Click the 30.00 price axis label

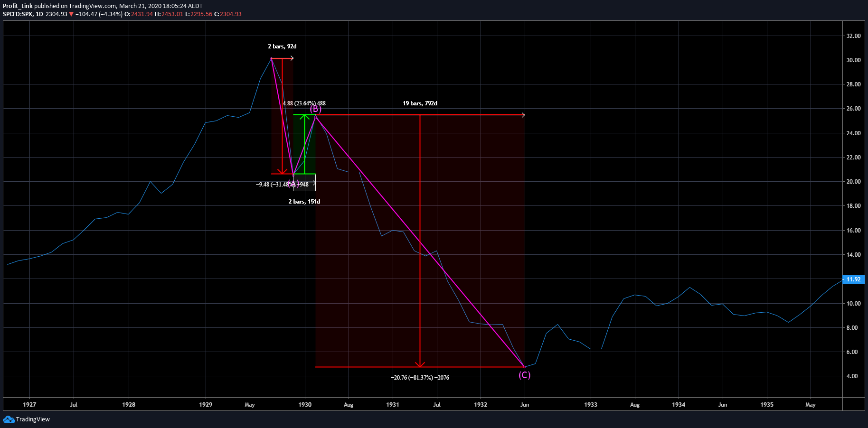[853, 60]
